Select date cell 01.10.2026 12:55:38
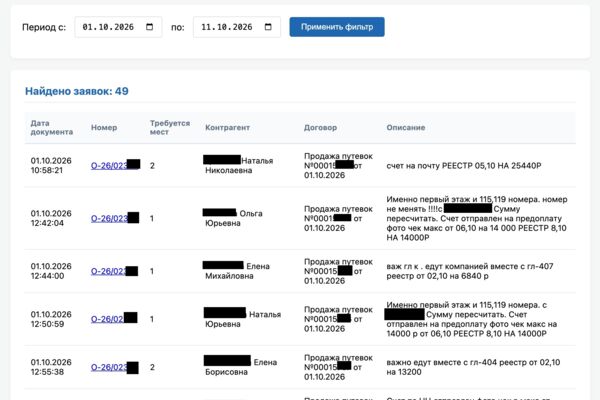Image resolution: width=600 pixels, height=400 pixels. point(51,367)
